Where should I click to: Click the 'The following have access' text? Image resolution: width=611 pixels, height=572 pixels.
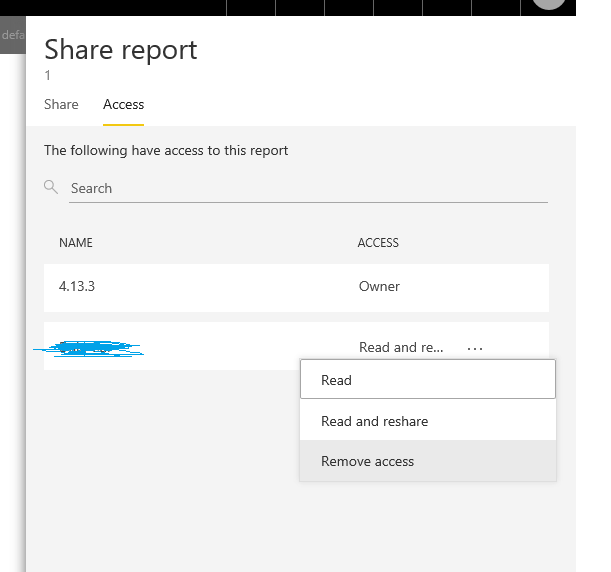[166, 150]
